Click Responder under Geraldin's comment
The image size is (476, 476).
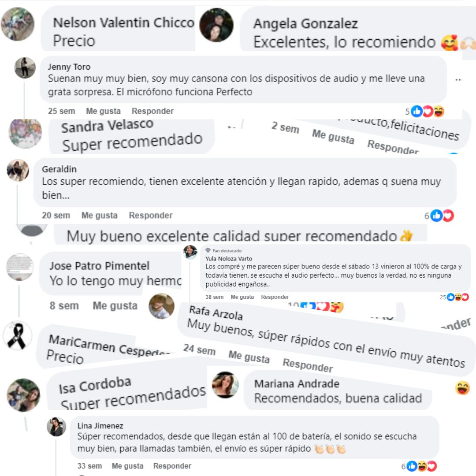coord(151,215)
